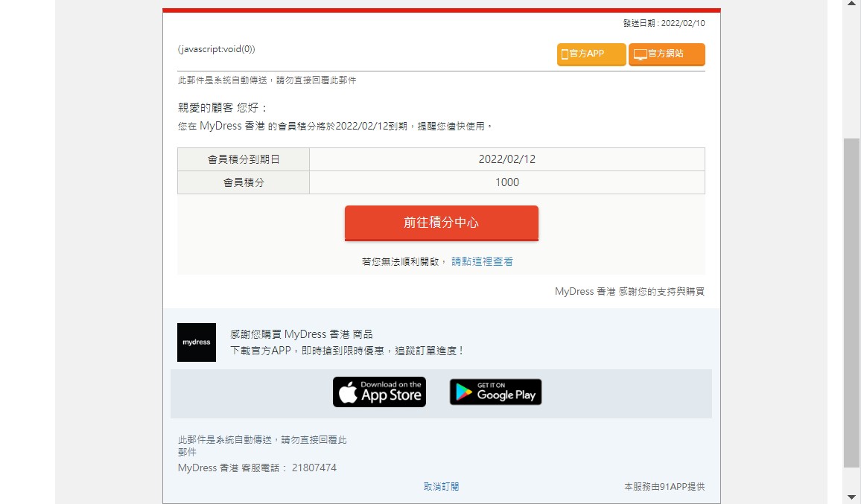The width and height of the screenshot is (861, 504).
Task: Follow the 請點這裡查看 link
Action: (482, 261)
